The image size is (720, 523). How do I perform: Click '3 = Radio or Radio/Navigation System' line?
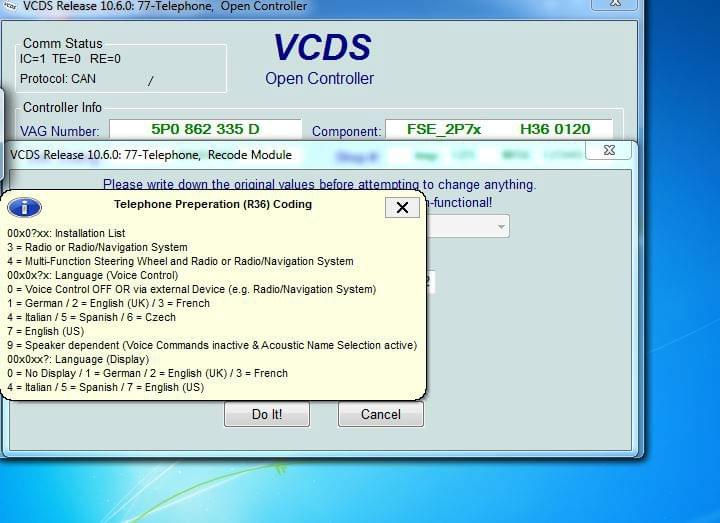(x=97, y=247)
